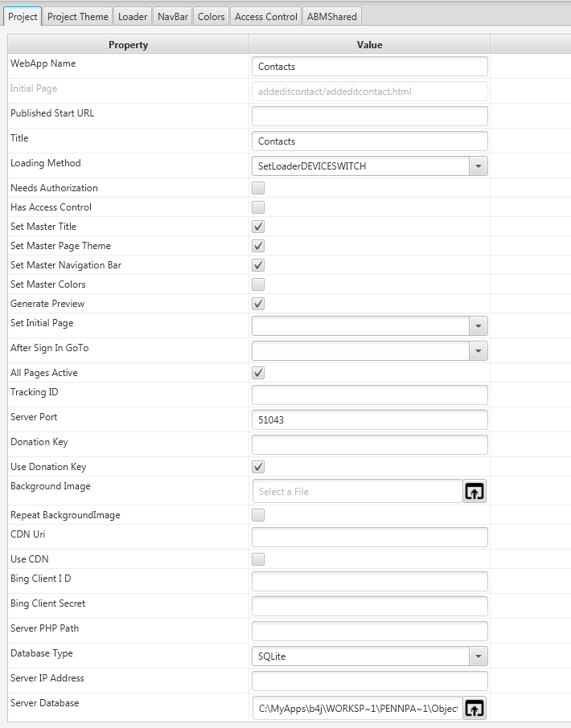Open the ABMShared tab
This screenshot has height=728, width=571.
(332, 16)
